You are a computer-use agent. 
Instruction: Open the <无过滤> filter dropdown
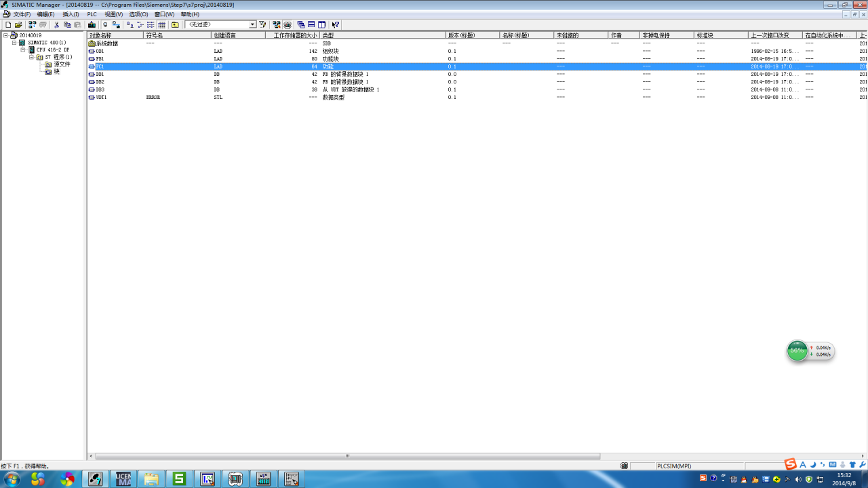[252, 24]
